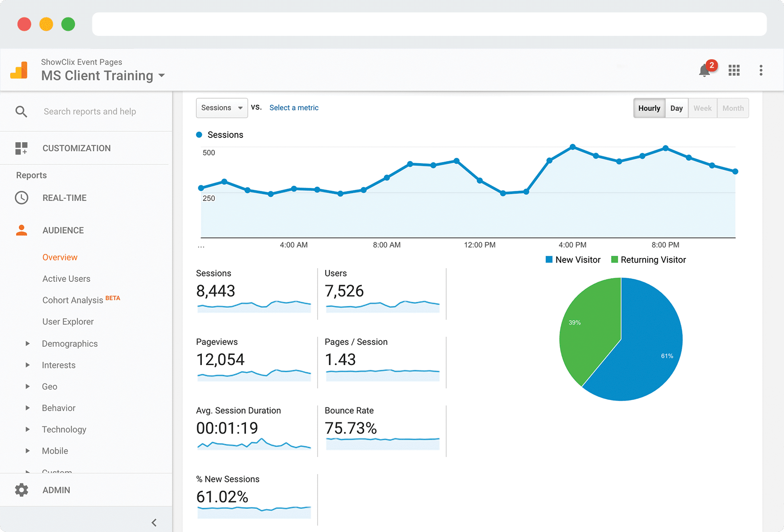
Task: Open the Audience Overview report
Action: [60, 257]
